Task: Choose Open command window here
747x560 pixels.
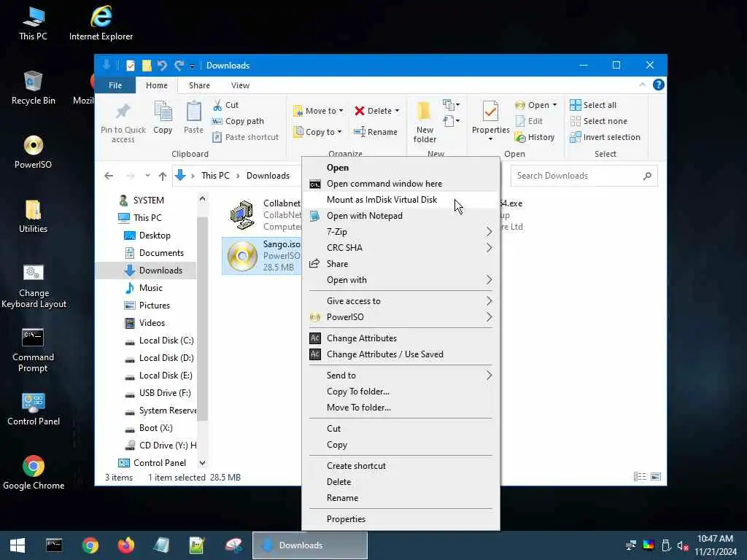Action: click(400, 183)
